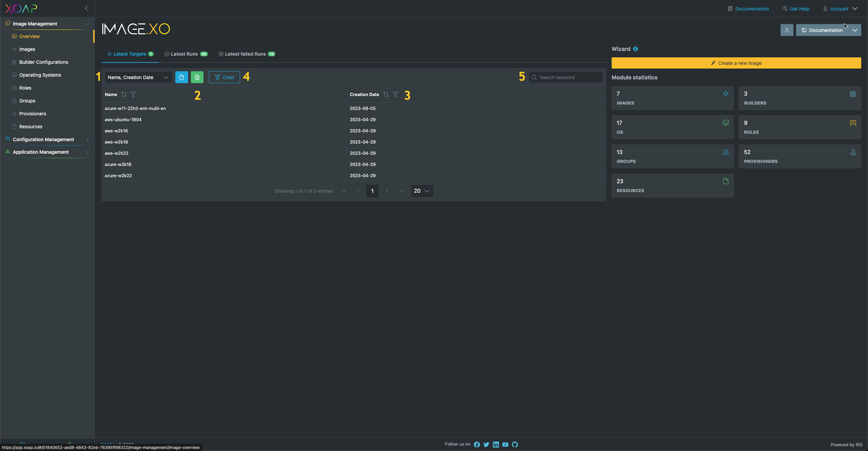Screen dimensions: 868x451
Task: Click Create a new Image button
Action: (x=736, y=63)
